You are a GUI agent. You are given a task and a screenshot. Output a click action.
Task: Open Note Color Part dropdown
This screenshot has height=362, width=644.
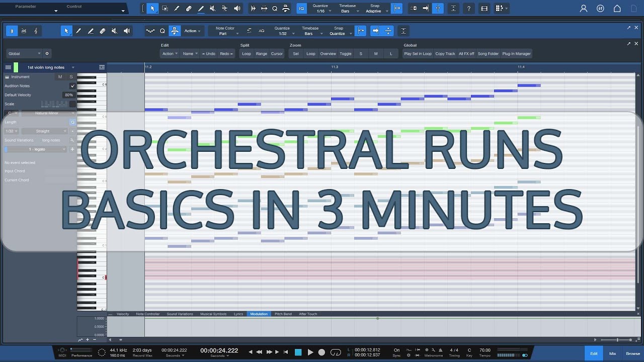[225, 31]
